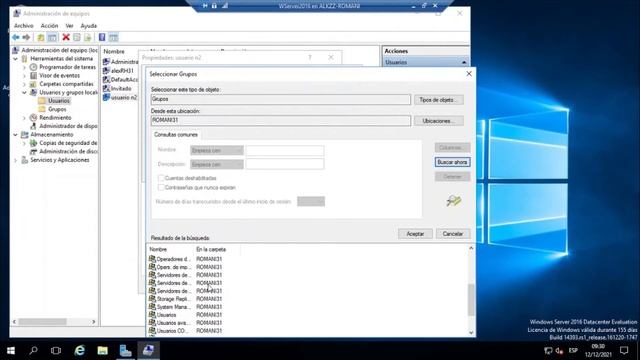
Task: Select Visor de eventos in the tree
Action: point(60,76)
